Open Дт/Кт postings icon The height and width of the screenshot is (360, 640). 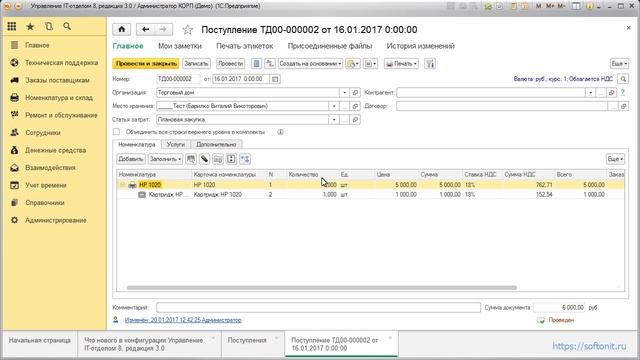tap(270, 64)
